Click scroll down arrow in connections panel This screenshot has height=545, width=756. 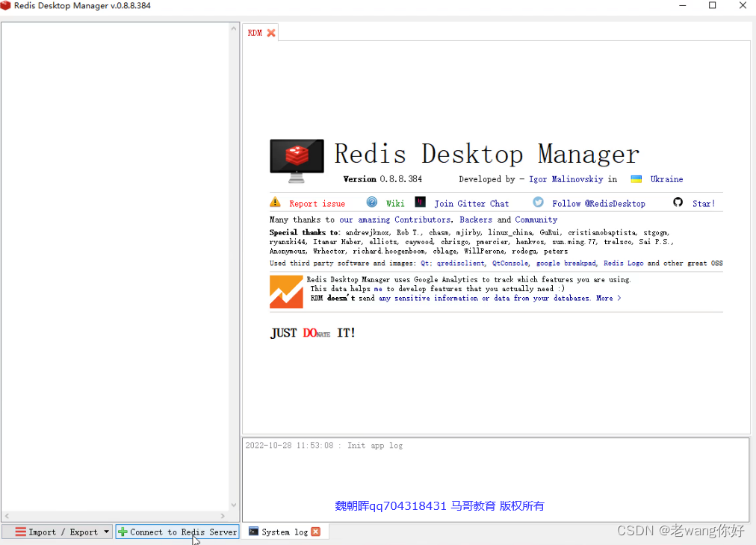point(233,505)
